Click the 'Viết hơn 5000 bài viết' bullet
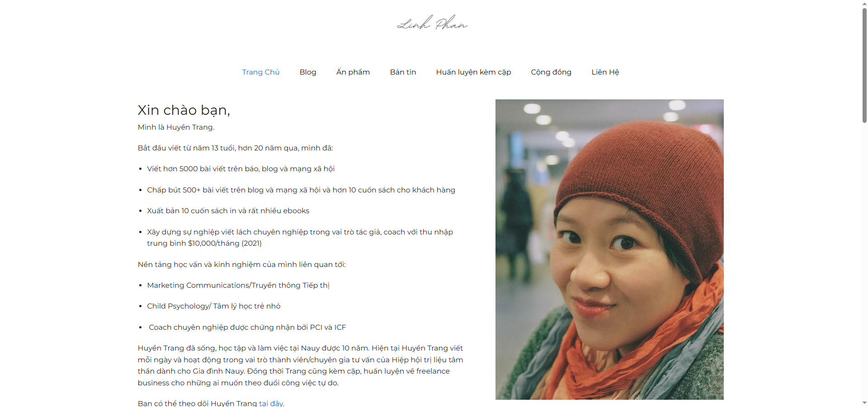The height and width of the screenshot is (407, 868). tap(241, 169)
